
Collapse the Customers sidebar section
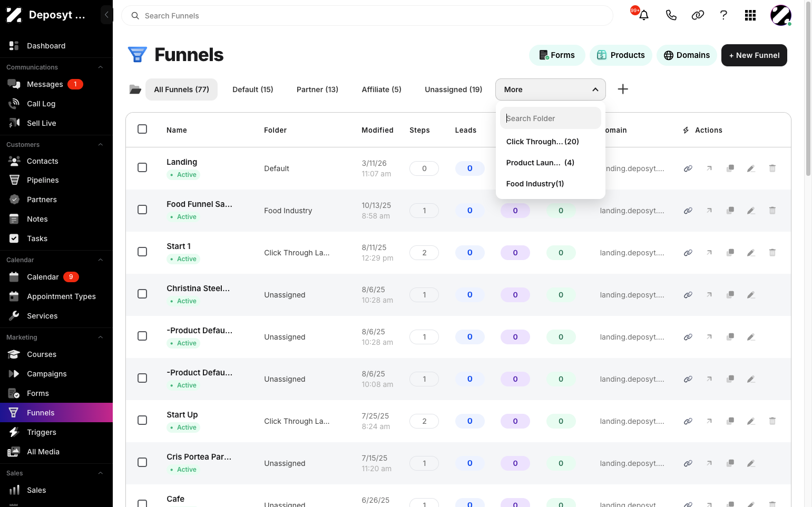pos(100,144)
